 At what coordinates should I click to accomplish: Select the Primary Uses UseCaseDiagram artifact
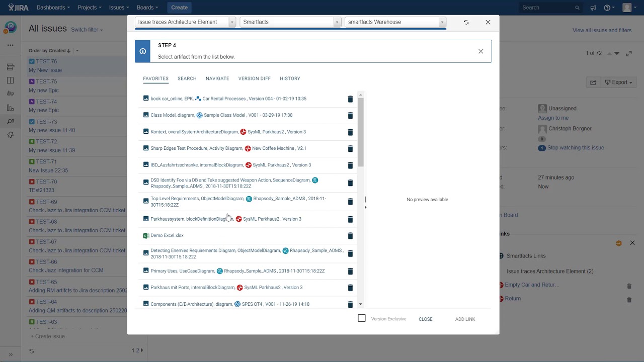[237, 271]
